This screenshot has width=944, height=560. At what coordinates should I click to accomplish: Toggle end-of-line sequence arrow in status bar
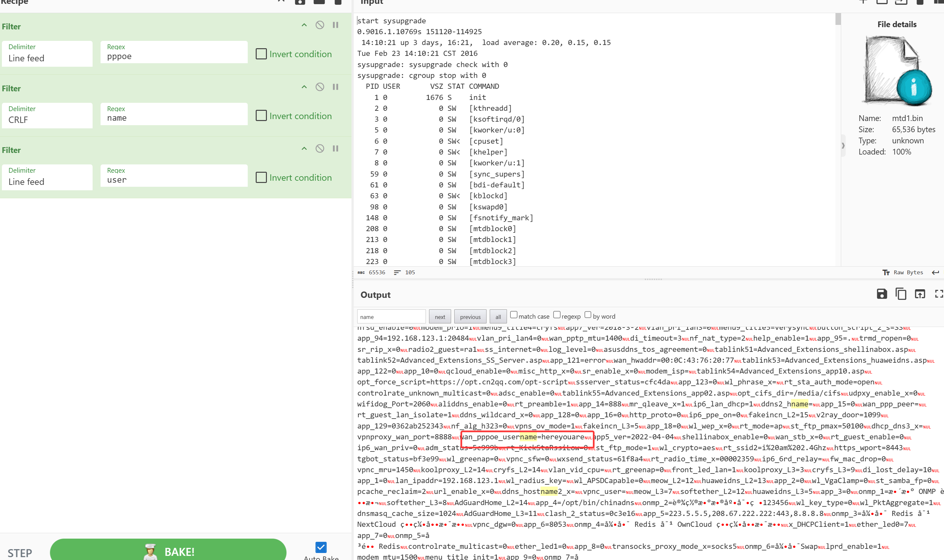(x=935, y=272)
